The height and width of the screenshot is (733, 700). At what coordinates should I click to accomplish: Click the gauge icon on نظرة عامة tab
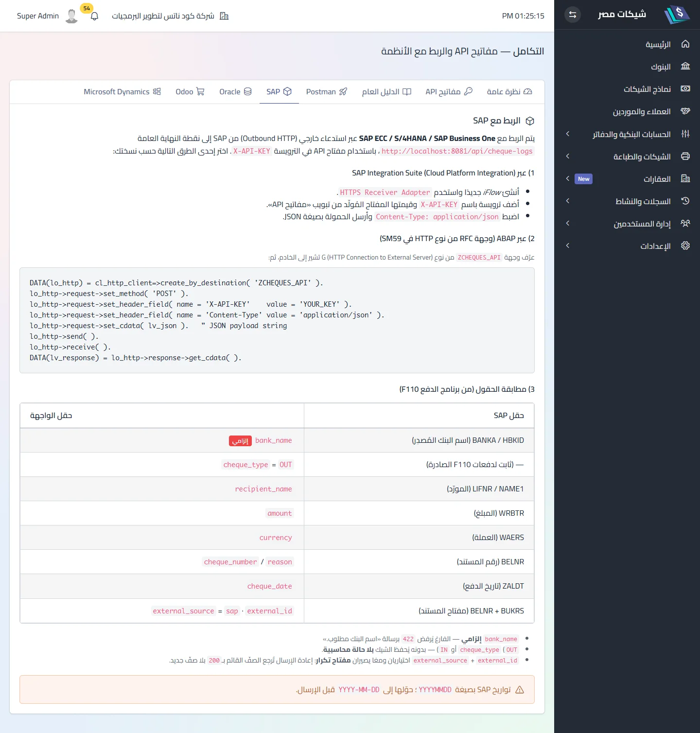[x=528, y=91]
